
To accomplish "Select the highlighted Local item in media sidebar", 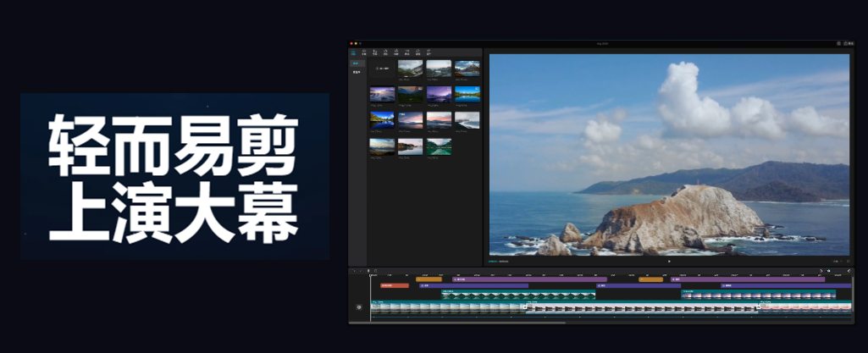I will (x=357, y=63).
